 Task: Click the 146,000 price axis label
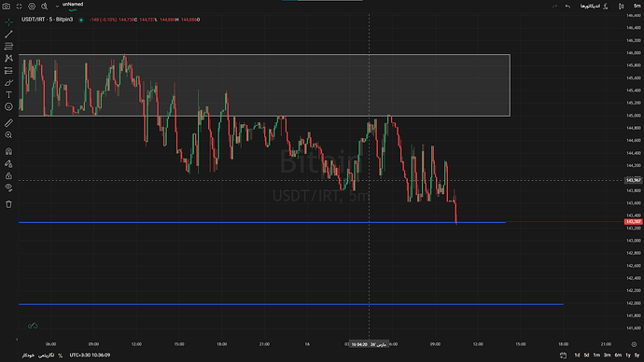(634, 52)
